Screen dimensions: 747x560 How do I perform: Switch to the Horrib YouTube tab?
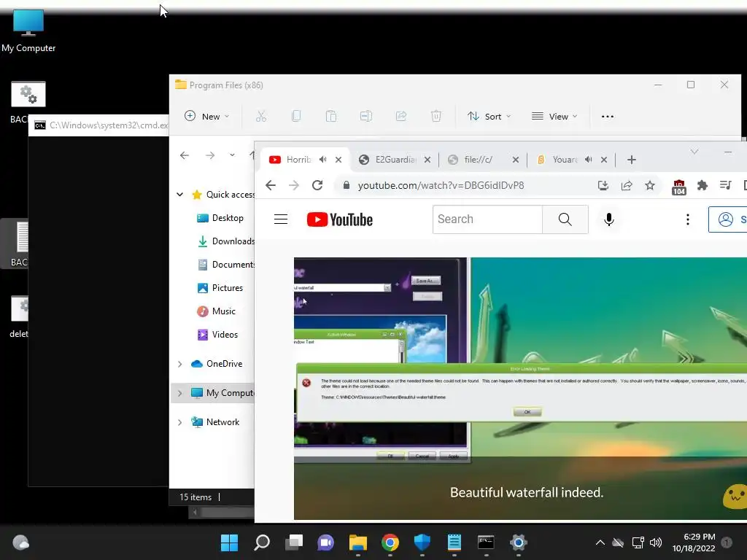coord(298,160)
